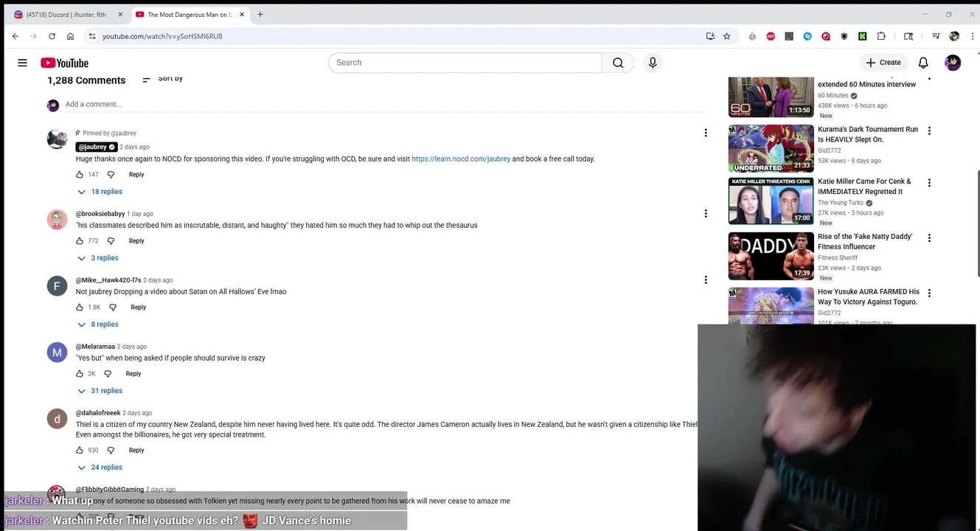Open @Melaramaa's channel link
980x531 pixels.
point(95,347)
